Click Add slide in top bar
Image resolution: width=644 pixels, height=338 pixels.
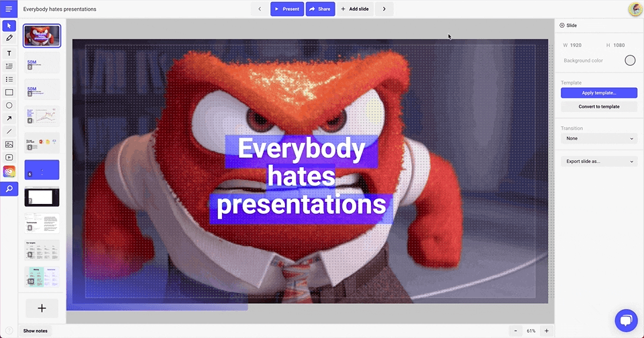355,9
